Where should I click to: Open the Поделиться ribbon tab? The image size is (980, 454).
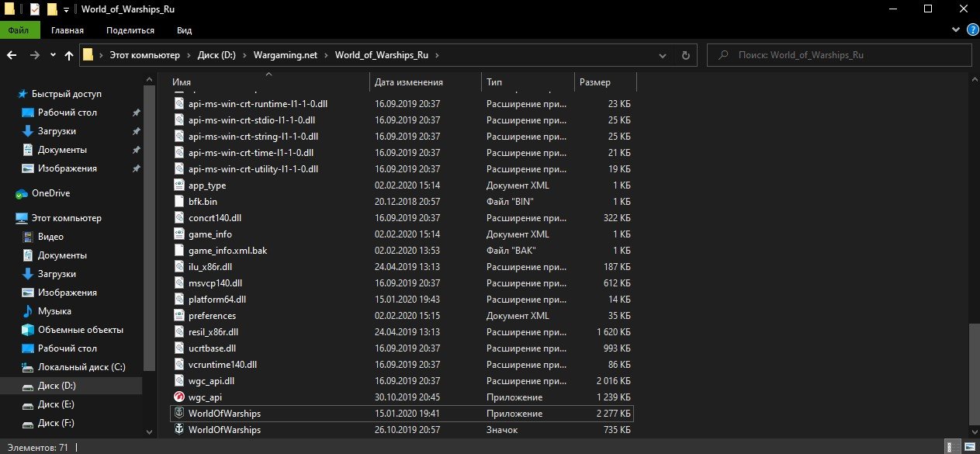click(x=130, y=30)
